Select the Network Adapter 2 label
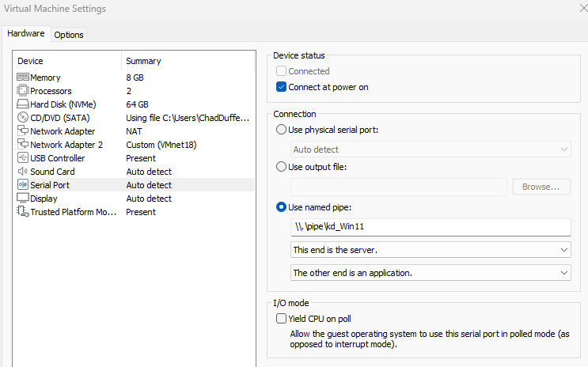 66,145
